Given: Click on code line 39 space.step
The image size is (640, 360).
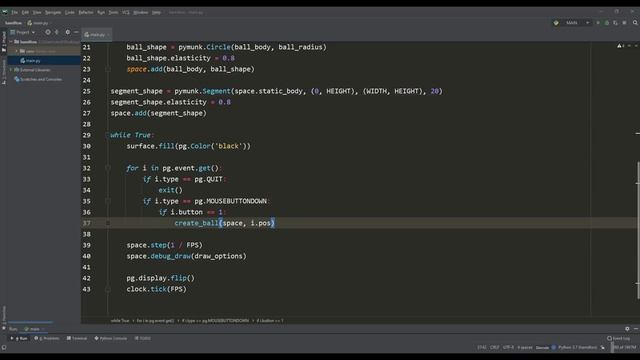Looking at the screenshot, I should tap(164, 245).
